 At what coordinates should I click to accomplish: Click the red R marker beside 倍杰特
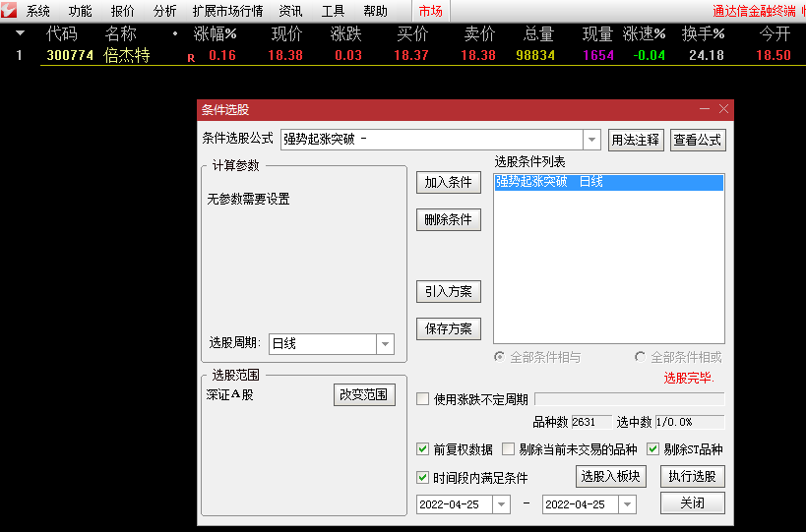click(x=191, y=58)
